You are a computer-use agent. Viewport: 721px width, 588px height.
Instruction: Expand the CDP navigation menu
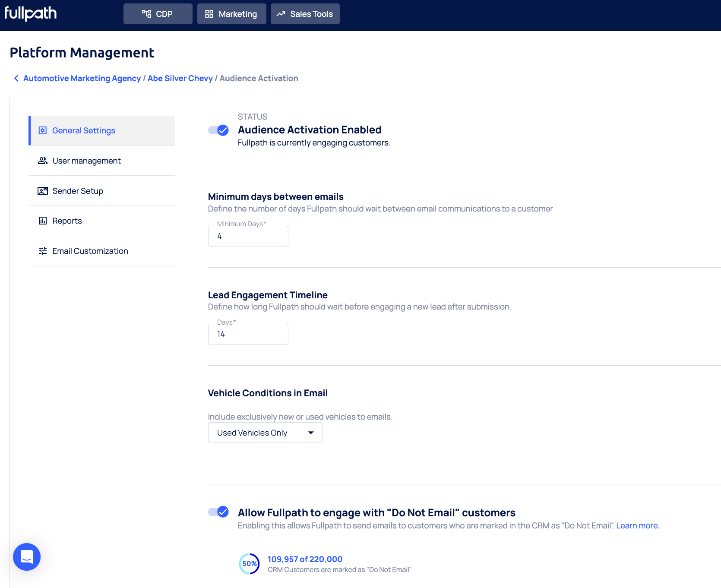158,14
